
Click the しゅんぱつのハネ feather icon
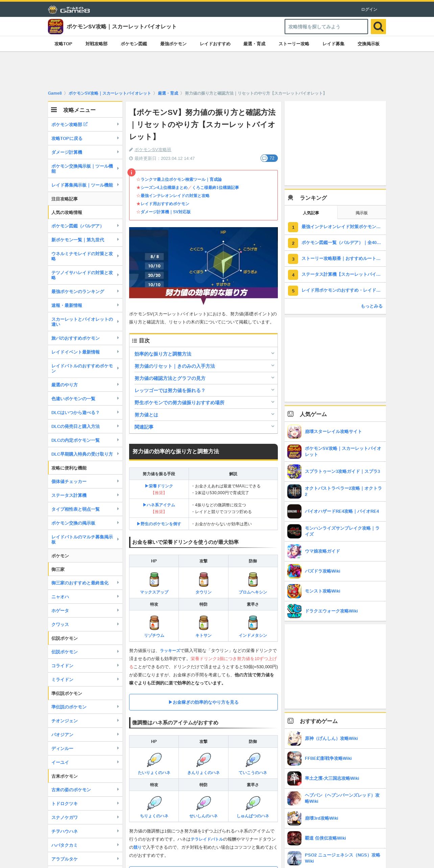pos(253,803)
